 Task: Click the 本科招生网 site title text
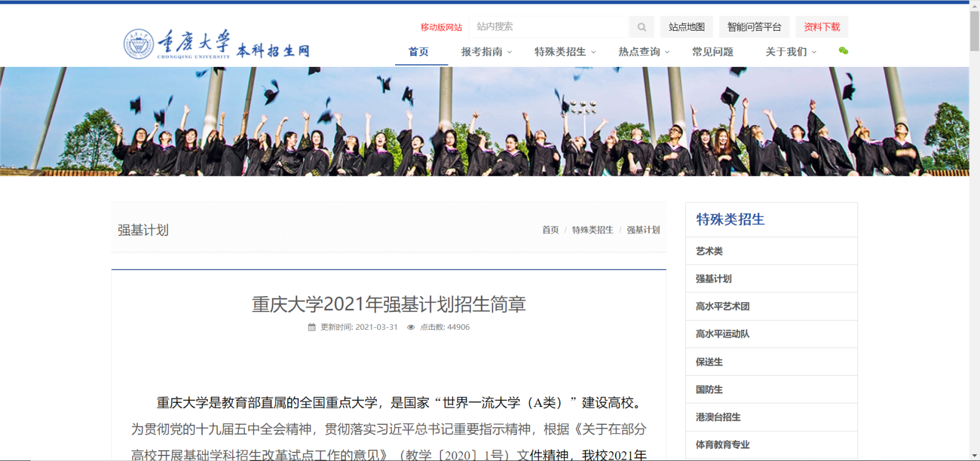[x=273, y=51]
